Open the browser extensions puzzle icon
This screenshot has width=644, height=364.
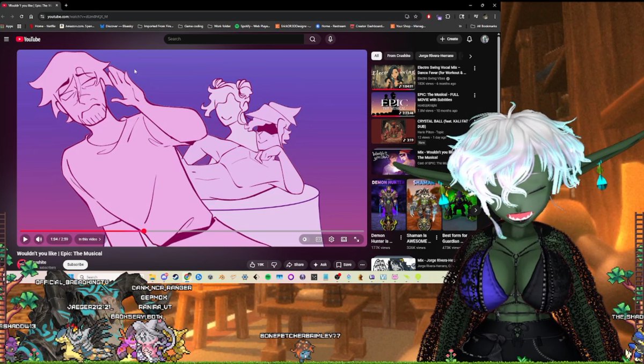448,17
